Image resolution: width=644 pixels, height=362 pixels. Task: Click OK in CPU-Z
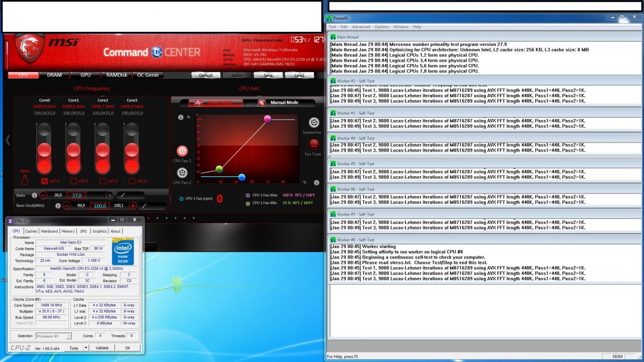click(128, 348)
